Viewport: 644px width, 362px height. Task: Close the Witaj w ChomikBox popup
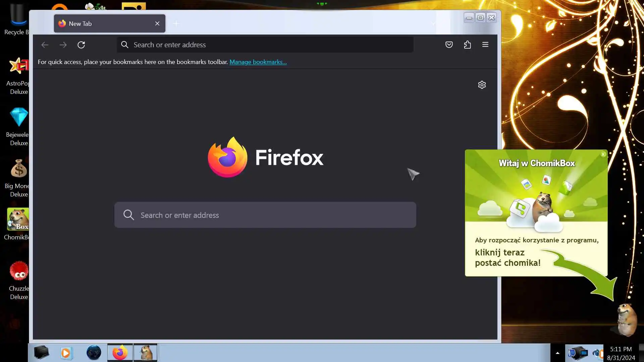pyautogui.click(x=603, y=154)
